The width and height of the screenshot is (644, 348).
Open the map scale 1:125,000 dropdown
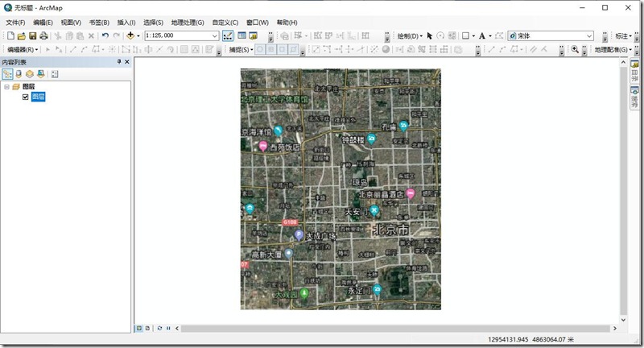click(214, 35)
